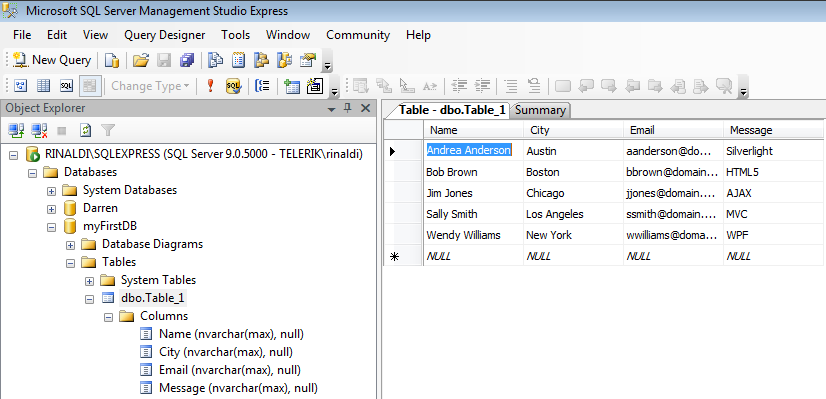826x399 pixels.
Task: Open a new Database Engine Query
Action: (112, 60)
